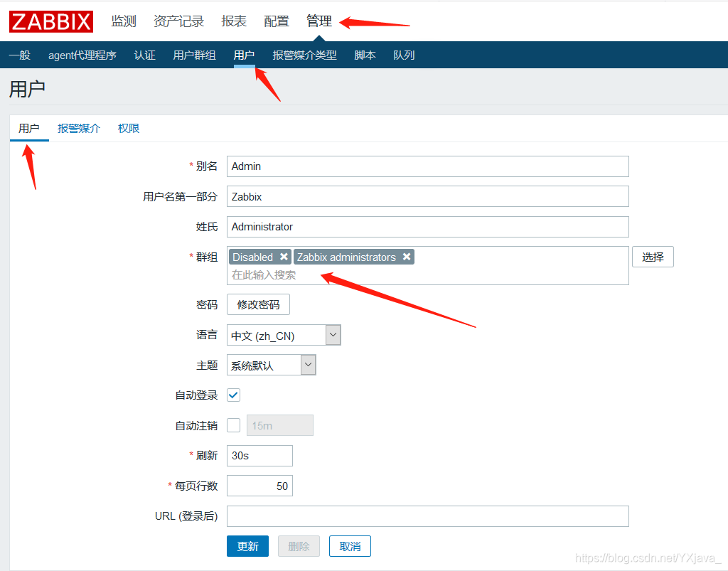The width and height of the screenshot is (728, 571).
Task: Switch to the 用户 form tab
Action: tap(28, 129)
